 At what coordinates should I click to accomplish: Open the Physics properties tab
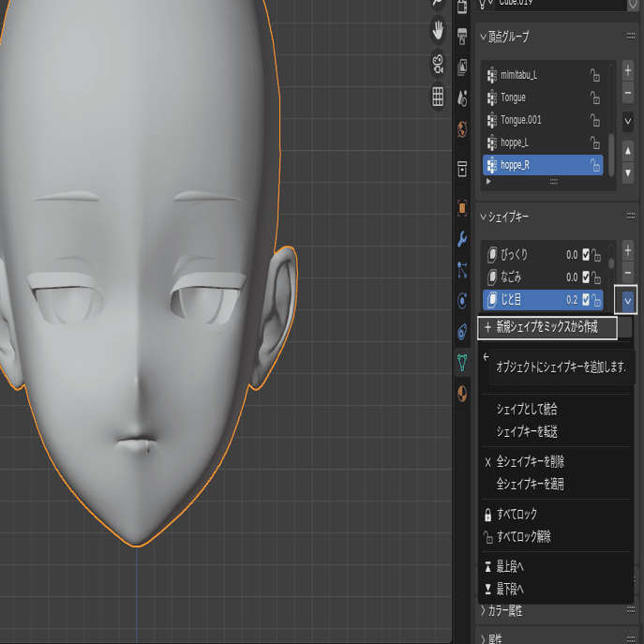(462, 301)
